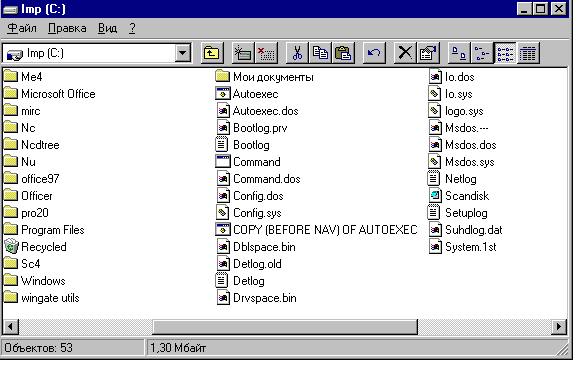Select the Setuplog file
The width and height of the screenshot is (581, 365).
pos(458,213)
